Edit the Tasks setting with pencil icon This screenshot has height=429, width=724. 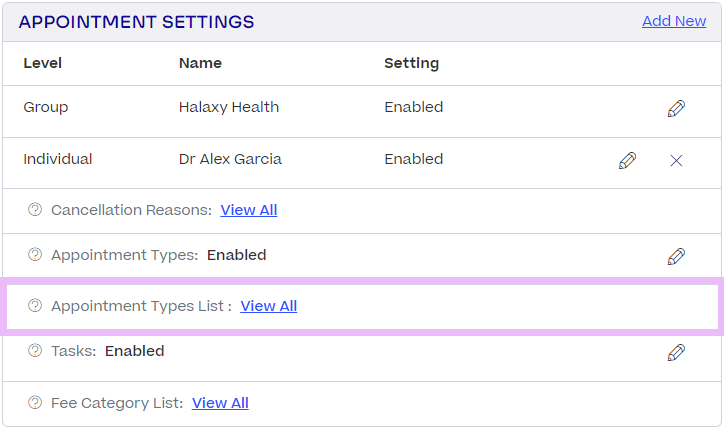676,352
